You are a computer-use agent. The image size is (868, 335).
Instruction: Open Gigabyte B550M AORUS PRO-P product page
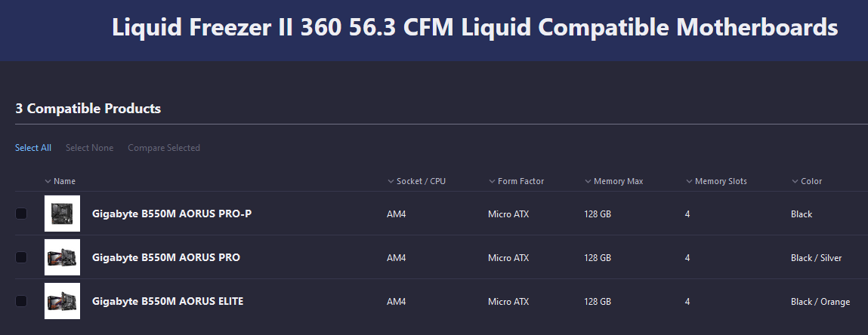point(171,214)
